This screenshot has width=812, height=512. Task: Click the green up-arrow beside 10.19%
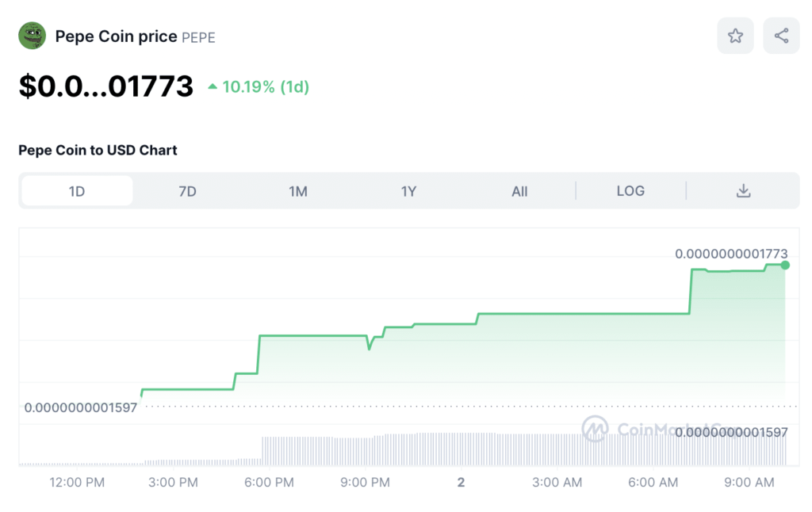pos(213,86)
